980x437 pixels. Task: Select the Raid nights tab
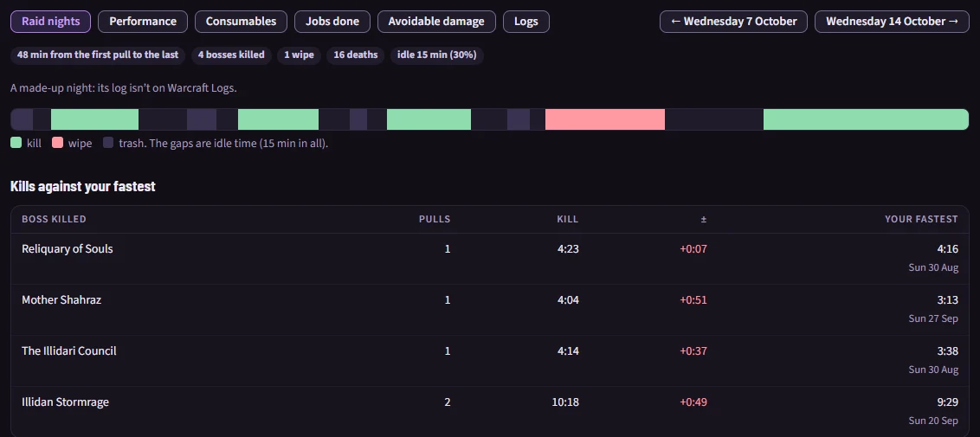[x=50, y=22]
